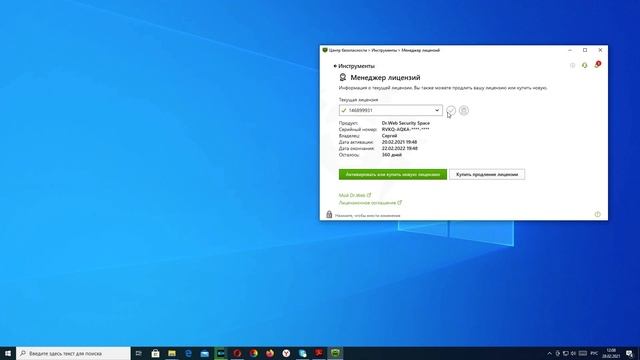Click the grey settings icon in header
The width and height of the screenshot is (640, 360).
tap(572, 65)
